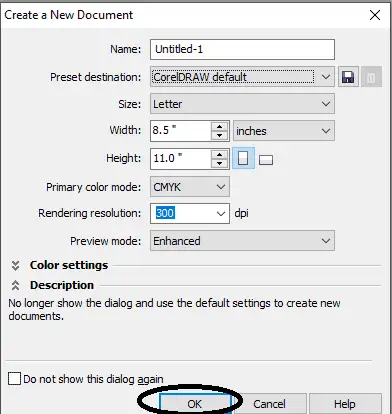
Task: Click the Cancel button
Action: (x=269, y=404)
